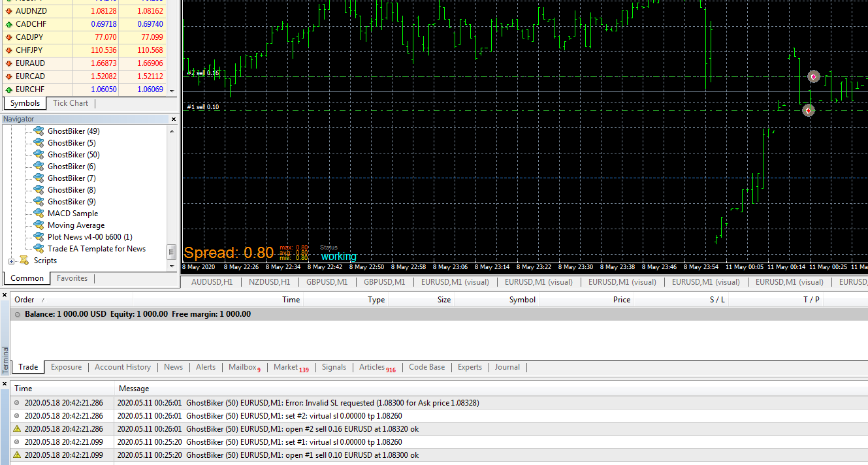Click warning icon of 'open #1 sell' log row
This screenshot has width=868, height=465.
[x=17, y=455]
